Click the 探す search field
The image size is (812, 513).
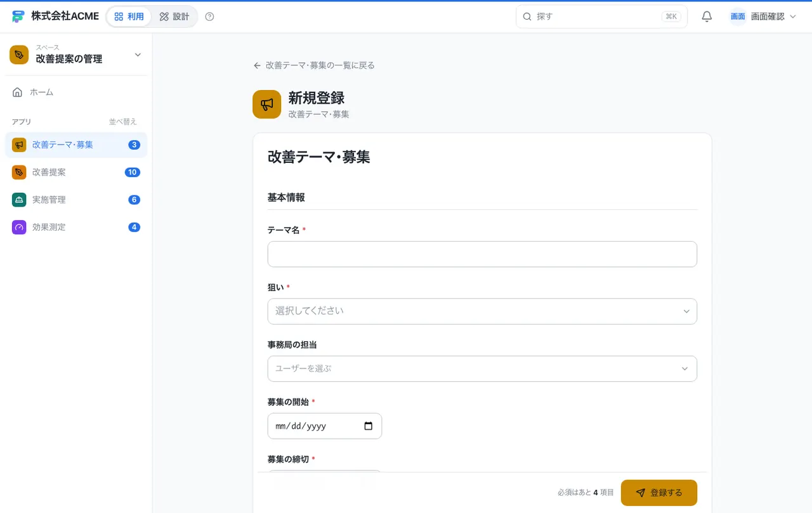click(601, 16)
